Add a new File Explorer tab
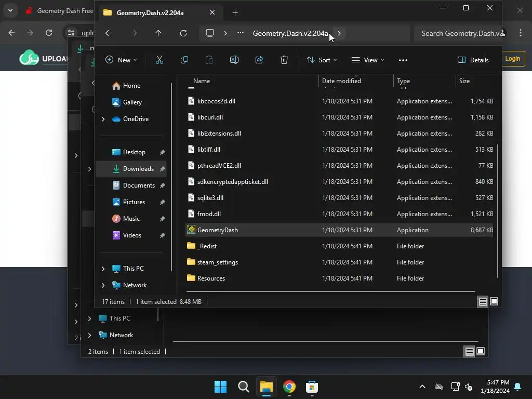This screenshot has height=399, width=532. tap(235, 12)
